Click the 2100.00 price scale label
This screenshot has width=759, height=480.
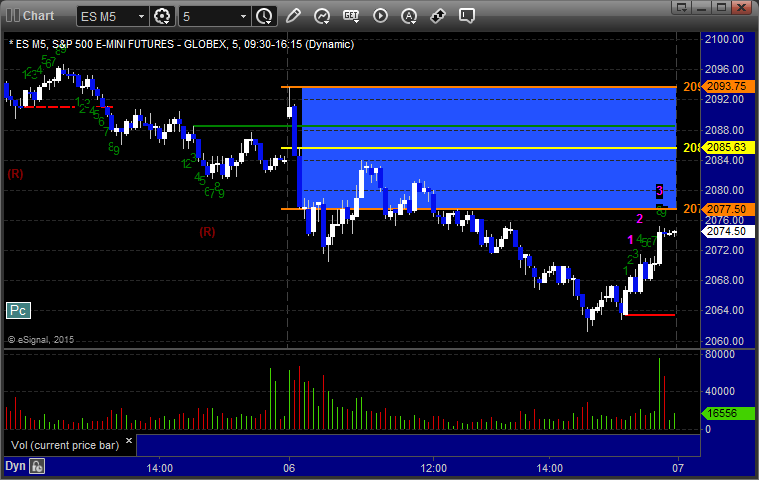(724, 39)
